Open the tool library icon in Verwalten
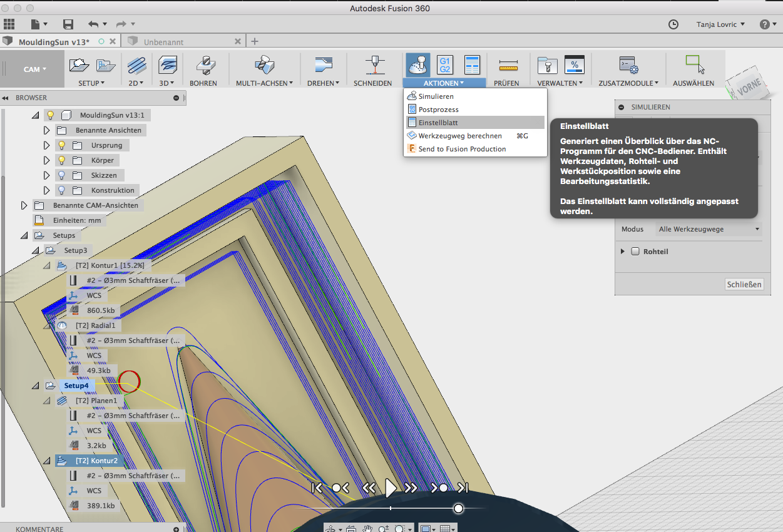 (x=547, y=65)
